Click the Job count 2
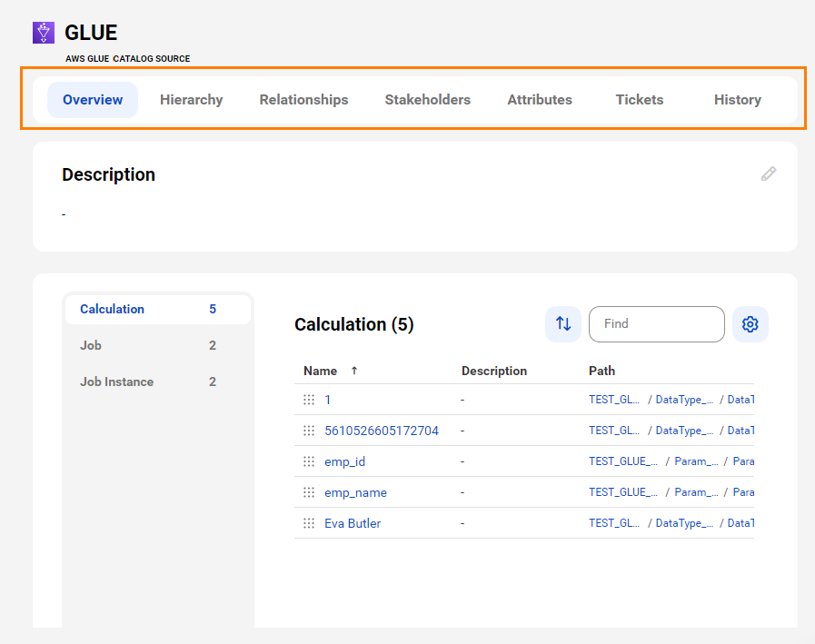 click(x=213, y=346)
